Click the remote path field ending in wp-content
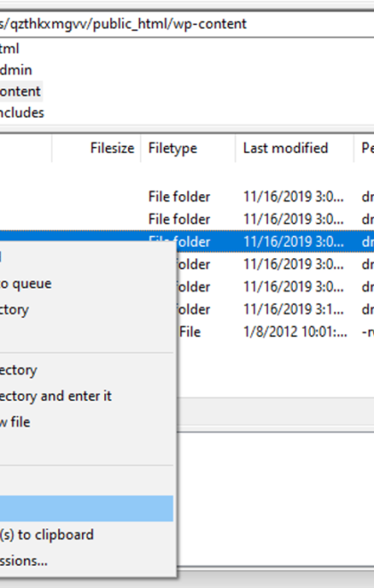 [187, 24]
